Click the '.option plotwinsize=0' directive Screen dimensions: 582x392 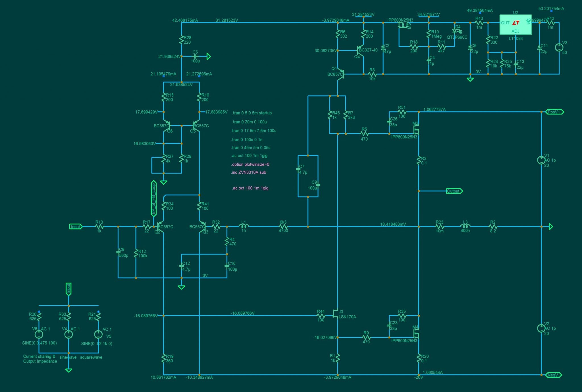(x=250, y=164)
